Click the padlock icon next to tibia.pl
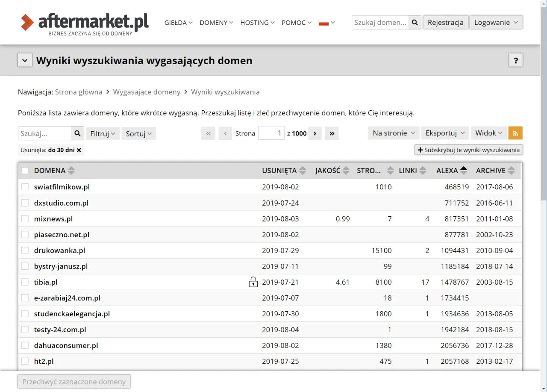This screenshot has width=547, height=392. 253,282
